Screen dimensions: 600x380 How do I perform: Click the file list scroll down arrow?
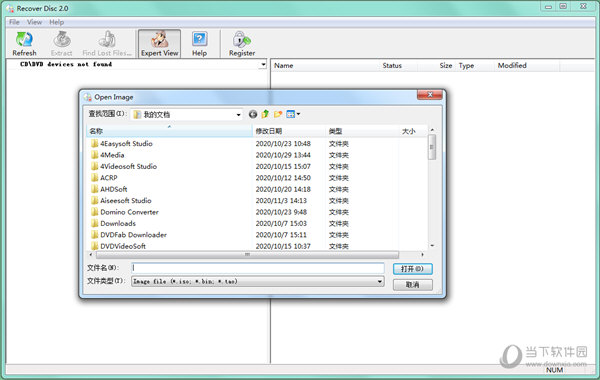click(x=432, y=246)
